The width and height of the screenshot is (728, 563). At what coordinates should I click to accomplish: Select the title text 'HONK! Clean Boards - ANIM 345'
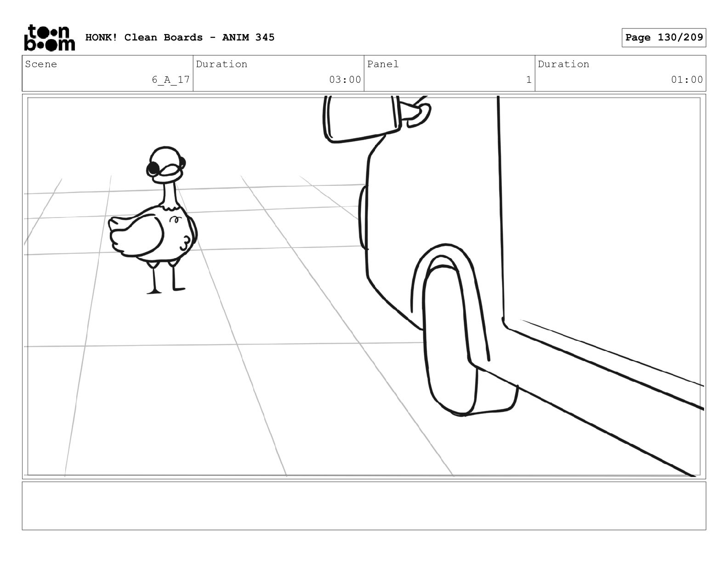click(x=180, y=37)
